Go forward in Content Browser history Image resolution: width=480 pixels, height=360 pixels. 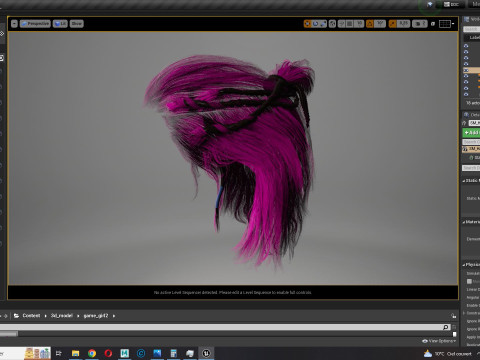(5, 316)
